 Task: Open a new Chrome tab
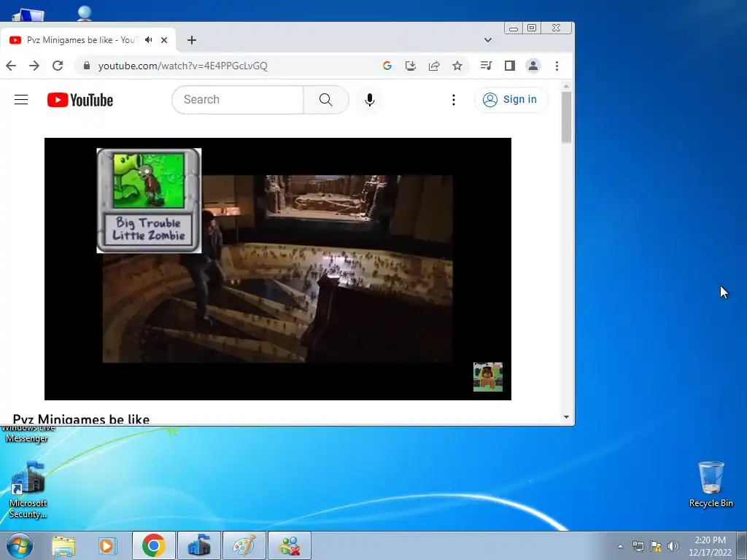[192, 40]
